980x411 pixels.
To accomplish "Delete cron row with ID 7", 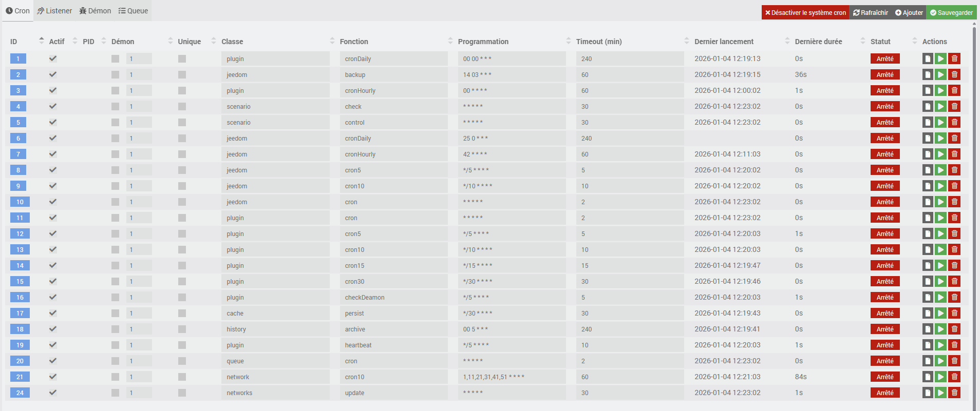I will pyautogui.click(x=954, y=154).
